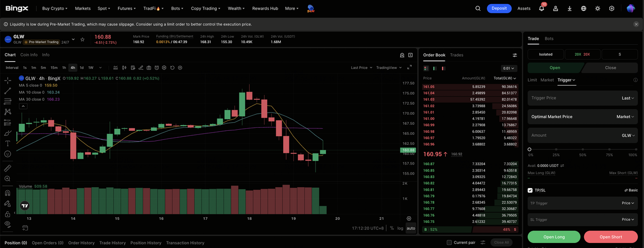Open the language globe icon
Viewport: 644px width, 248px height.
click(x=584, y=9)
